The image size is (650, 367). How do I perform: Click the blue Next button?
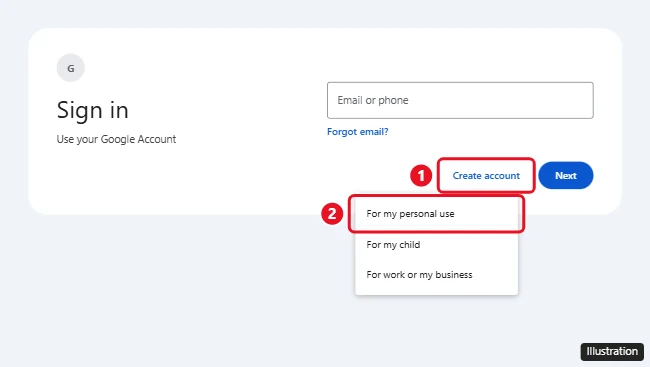click(566, 175)
